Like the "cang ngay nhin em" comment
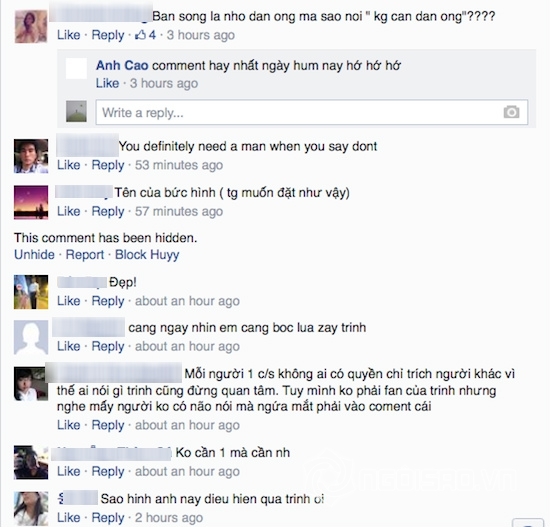Screen dimensions: 550x527 point(68,346)
